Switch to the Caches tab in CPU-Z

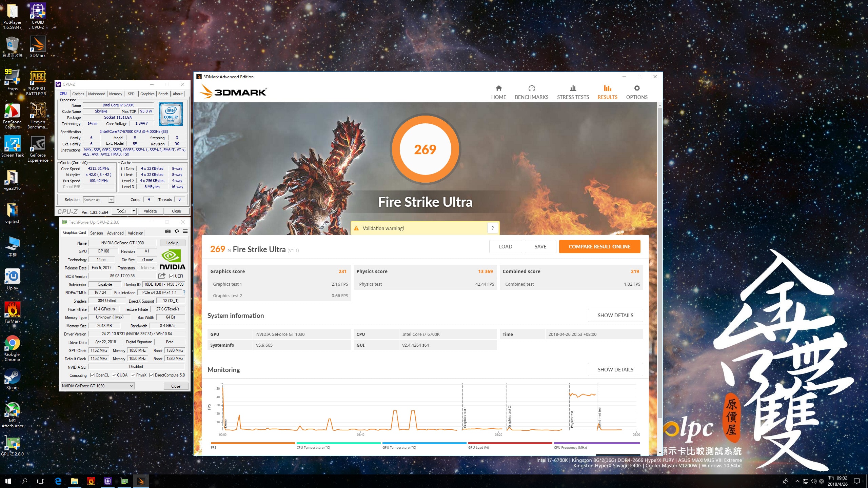coord(78,94)
